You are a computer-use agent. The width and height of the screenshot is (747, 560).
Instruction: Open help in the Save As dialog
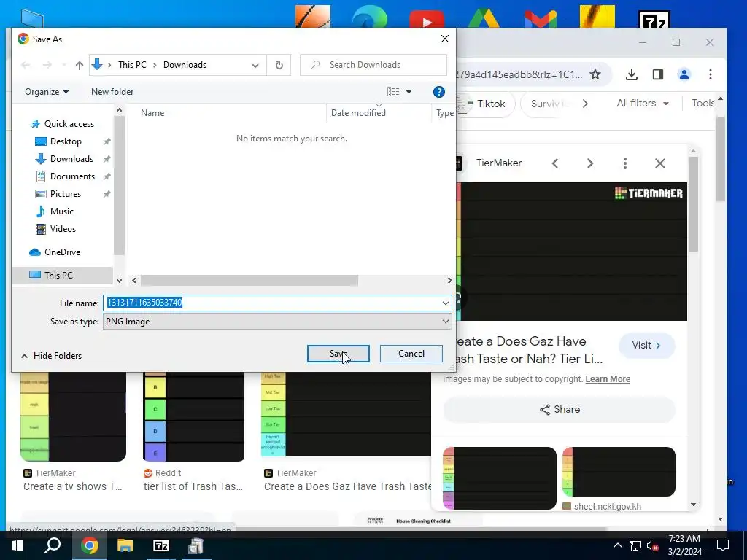coord(438,92)
